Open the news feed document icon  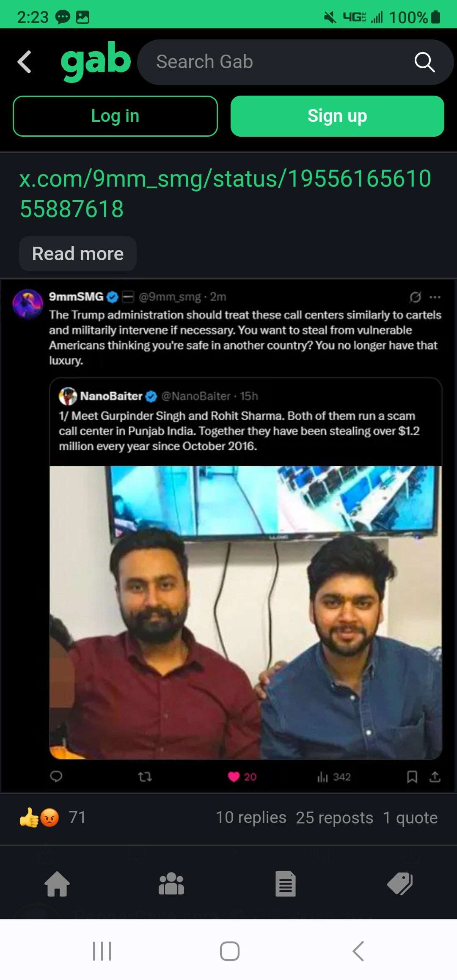tap(286, 884)
